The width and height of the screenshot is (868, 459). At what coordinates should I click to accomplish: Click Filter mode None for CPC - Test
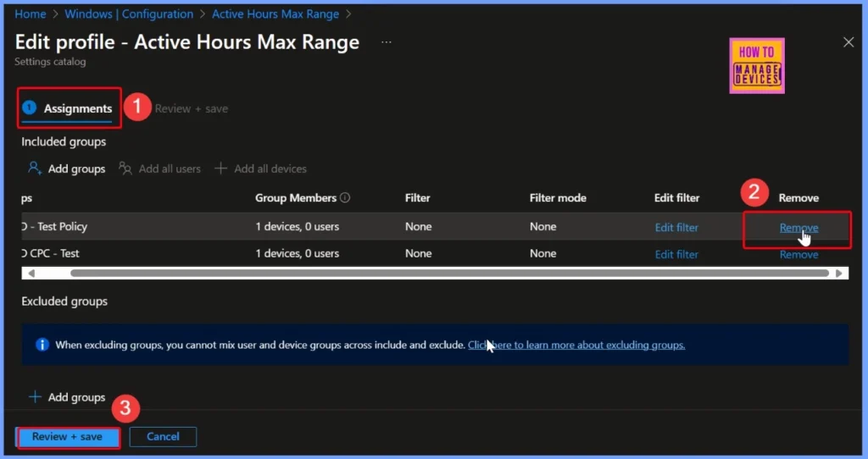coord(542,253)
